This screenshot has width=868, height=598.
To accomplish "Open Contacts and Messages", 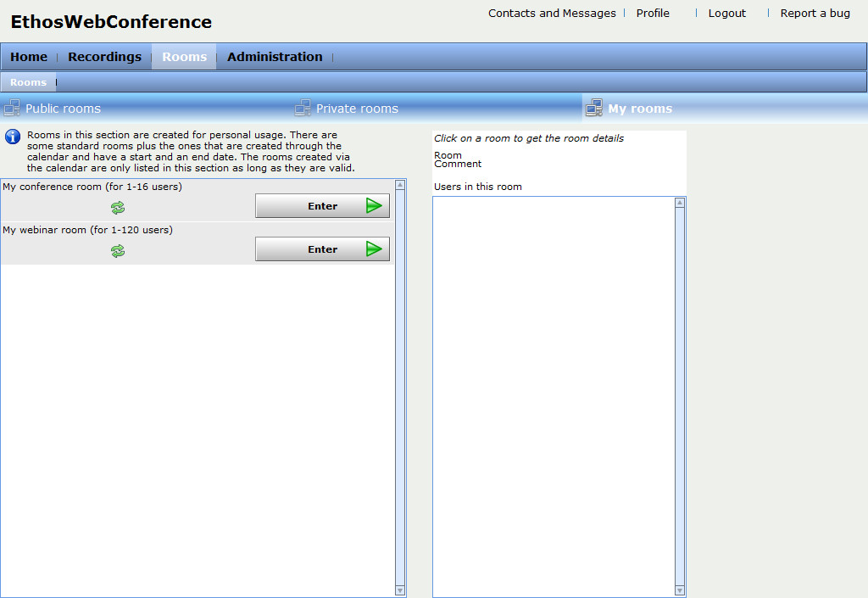I will click(552, 13).
